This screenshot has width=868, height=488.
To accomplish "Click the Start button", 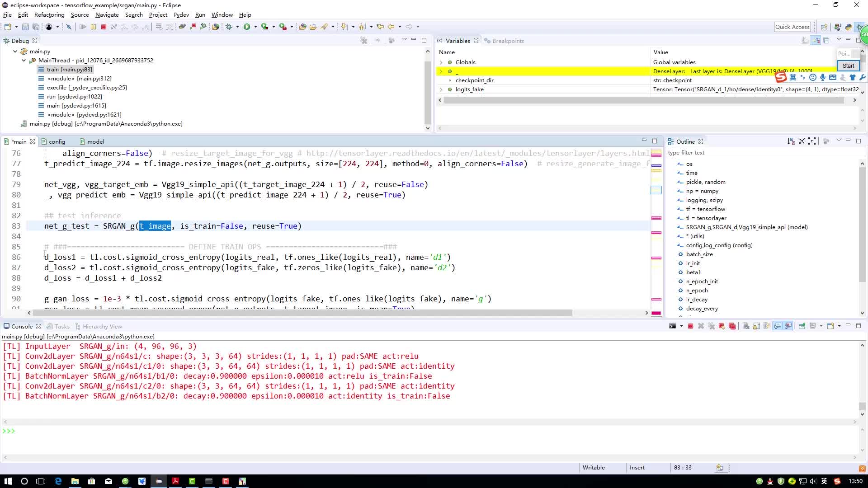I will (848, 66).
